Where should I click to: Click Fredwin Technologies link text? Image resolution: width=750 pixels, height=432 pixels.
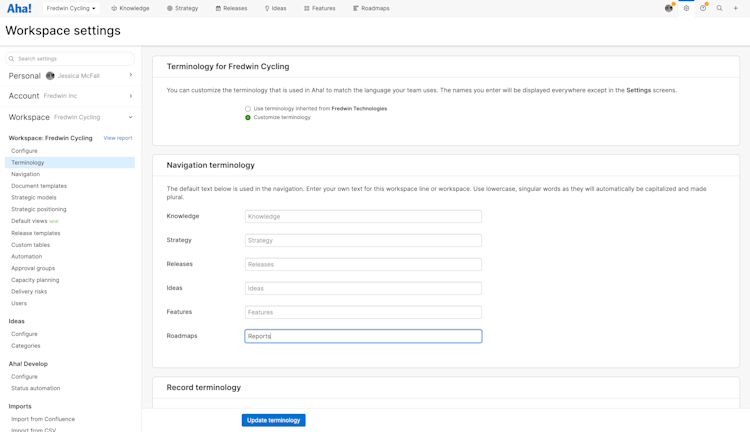click(x=359, y=109)
